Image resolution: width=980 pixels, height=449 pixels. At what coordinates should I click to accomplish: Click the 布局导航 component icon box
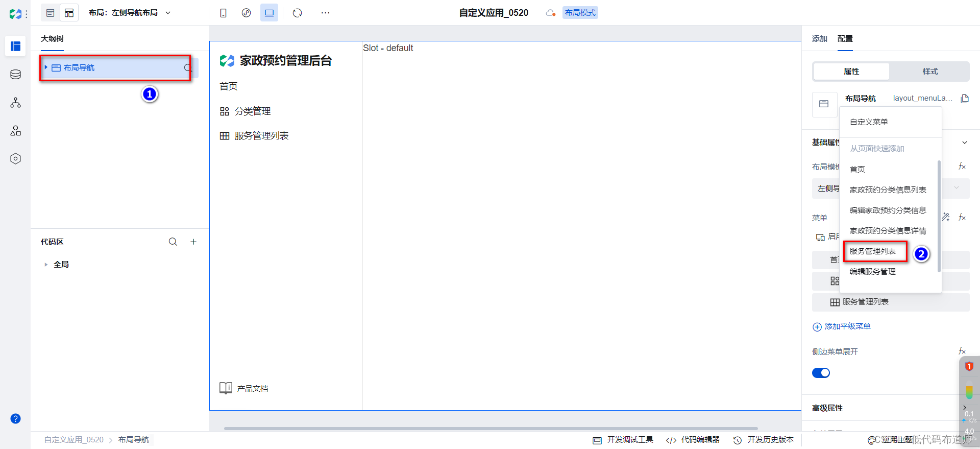tap(824, 104)
